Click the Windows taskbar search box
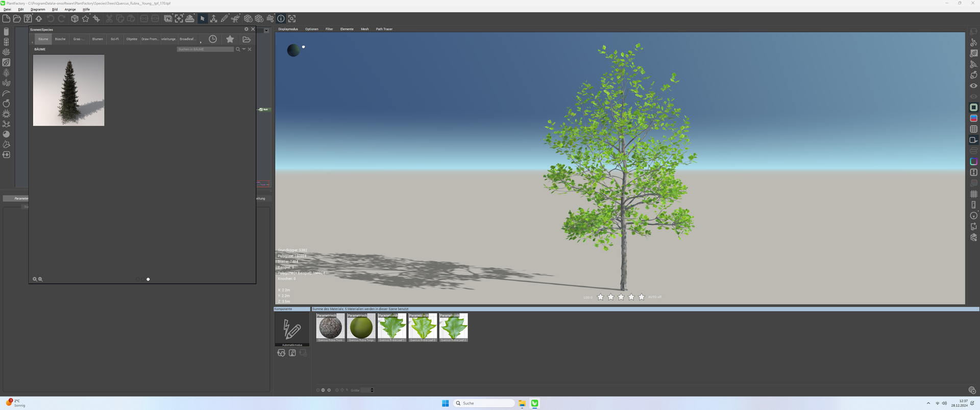Viewport: 980px width, 410px height. tap(484, 403)
